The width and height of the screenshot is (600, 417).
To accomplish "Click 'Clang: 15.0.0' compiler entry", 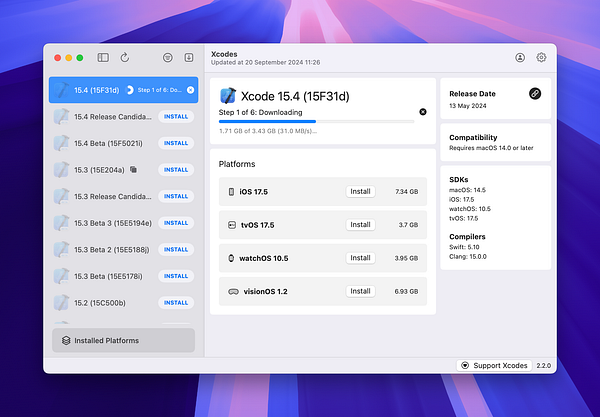I will coord(468,256).
